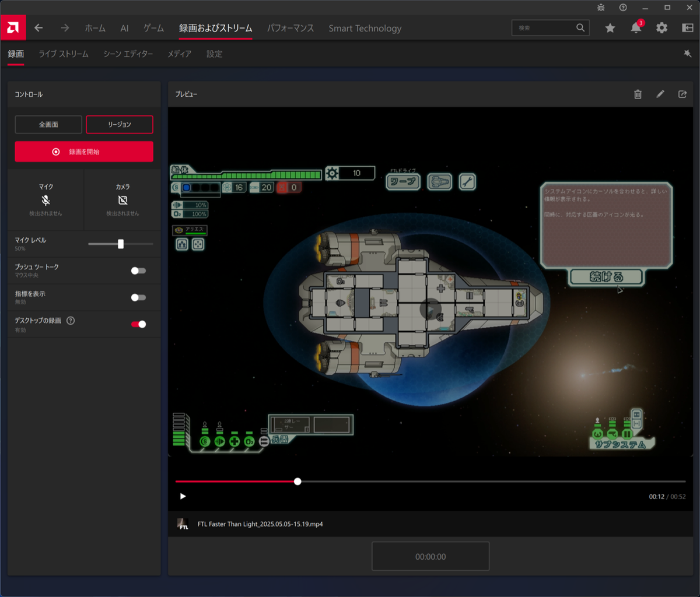
Task: Go back with the left arrow
Action: coord(38,28)
